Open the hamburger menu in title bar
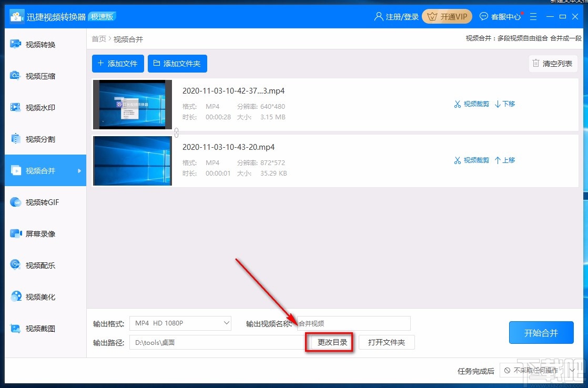Viewport: 588px width, 388px height. tap(533, 16)
